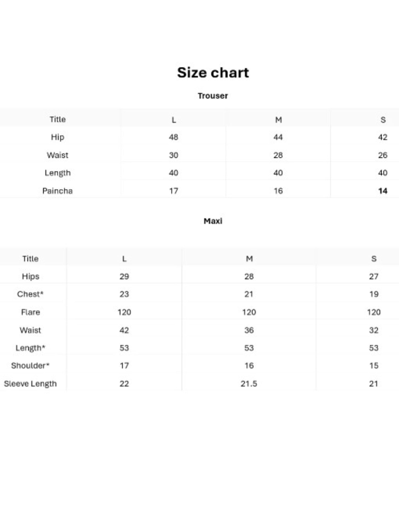Screen dimensions: 399x532
Task: Select the Paincha row label
Action: (57, 191)
